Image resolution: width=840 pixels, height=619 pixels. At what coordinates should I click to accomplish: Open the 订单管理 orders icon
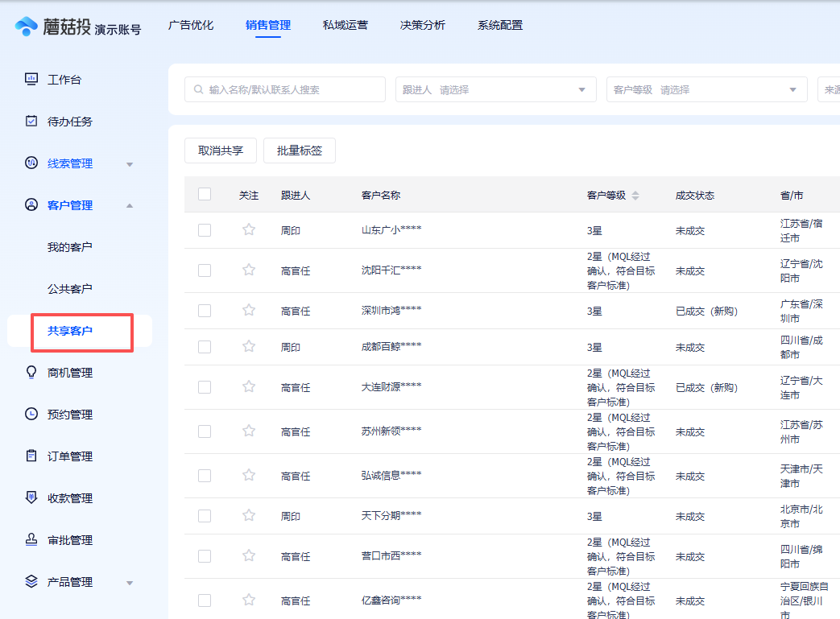coord(31,456)
